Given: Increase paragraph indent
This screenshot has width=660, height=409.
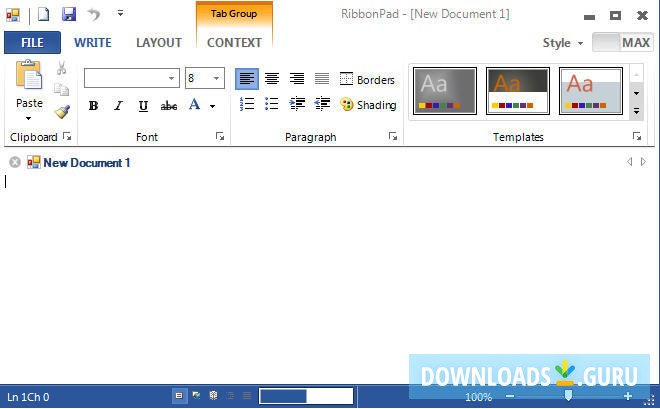Looking at the screenshot, I should click(x=297, y=104).
